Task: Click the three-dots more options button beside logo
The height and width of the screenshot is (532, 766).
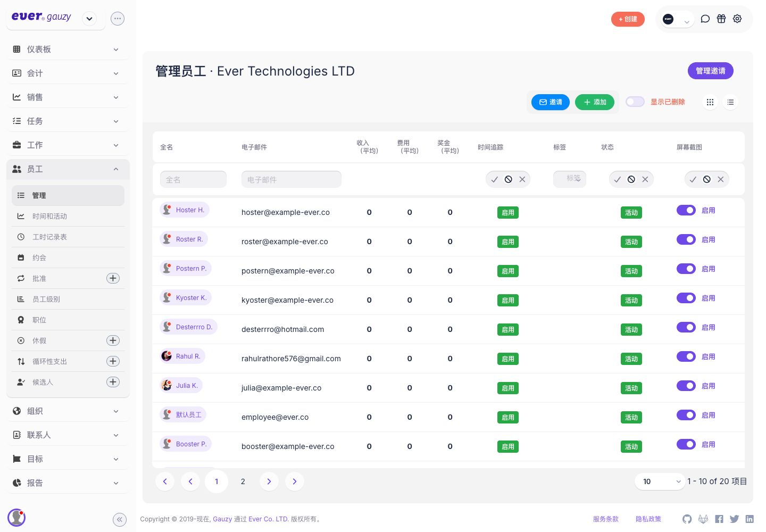Action: [118, 19]
